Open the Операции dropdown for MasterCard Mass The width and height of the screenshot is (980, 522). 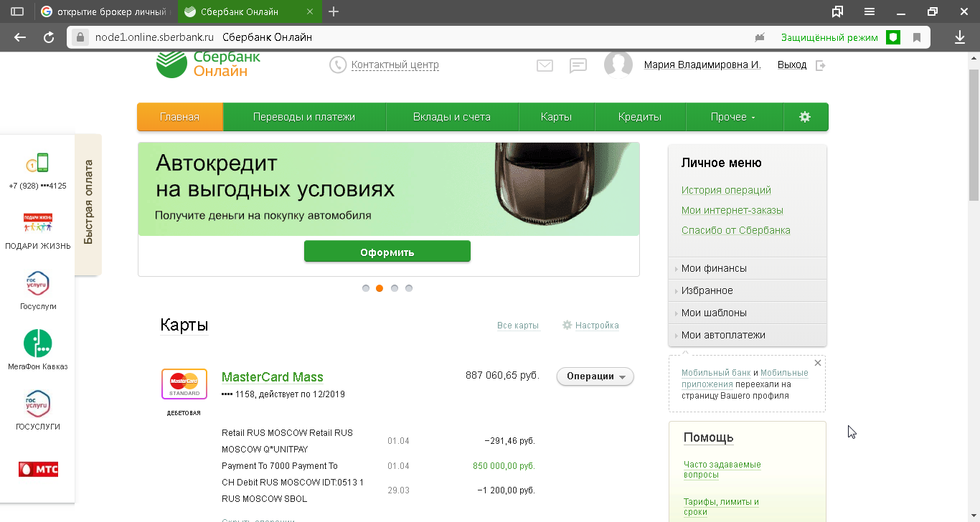click(595, 376)
